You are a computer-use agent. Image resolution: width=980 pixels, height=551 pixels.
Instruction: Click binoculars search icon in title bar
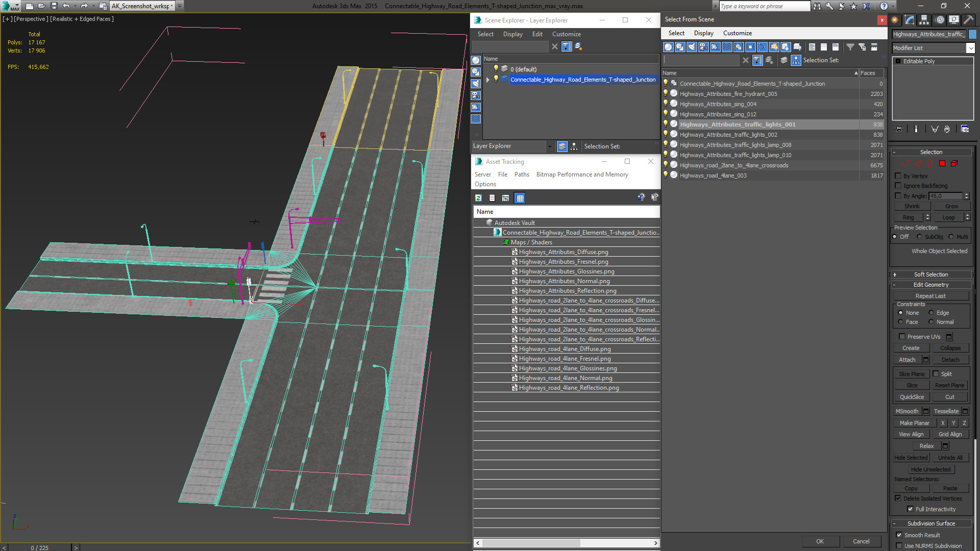point(817,6)
